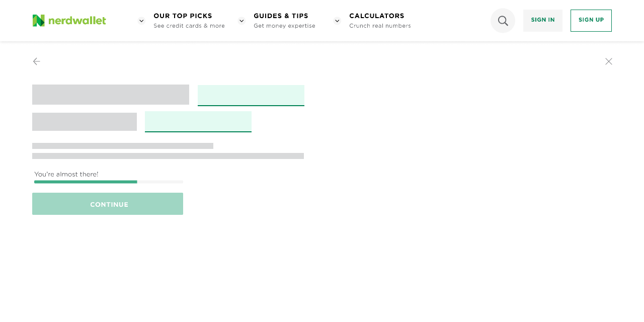The image size is (644, 322).
Task: Expand the chevron beside Guides & Tips
Action: point(242,21)
